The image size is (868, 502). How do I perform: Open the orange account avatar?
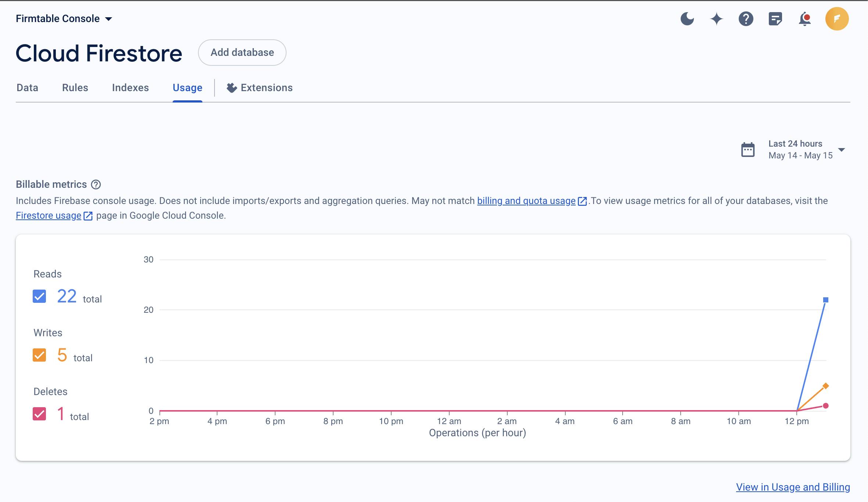pyautogui.click(x=837, y=19)
